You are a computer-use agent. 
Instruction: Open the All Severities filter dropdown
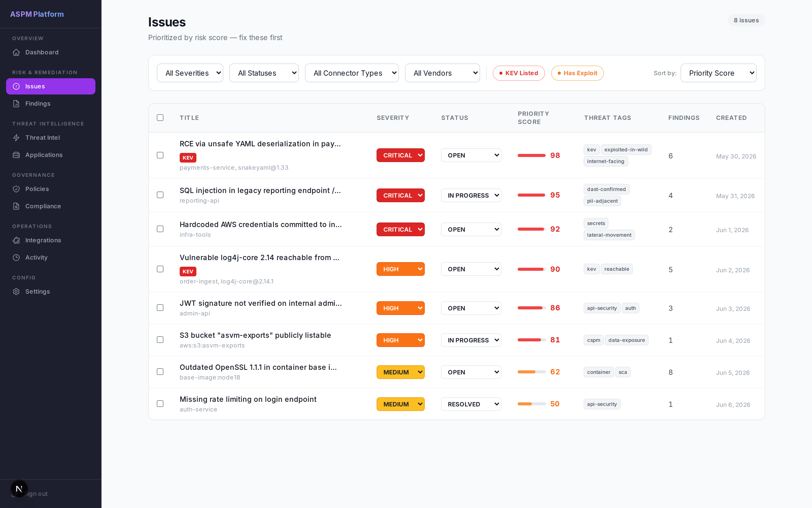[190, 73]
